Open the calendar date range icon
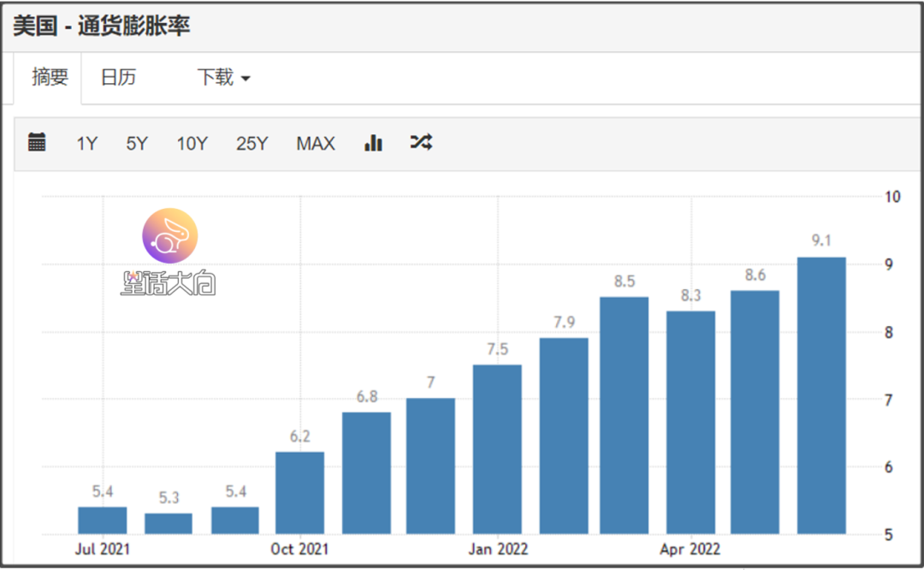924x570 pixels. (37, 142)
